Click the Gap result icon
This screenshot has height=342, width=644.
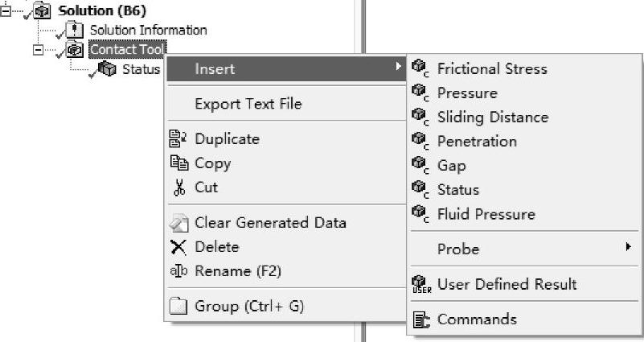[x=420, y=166]
